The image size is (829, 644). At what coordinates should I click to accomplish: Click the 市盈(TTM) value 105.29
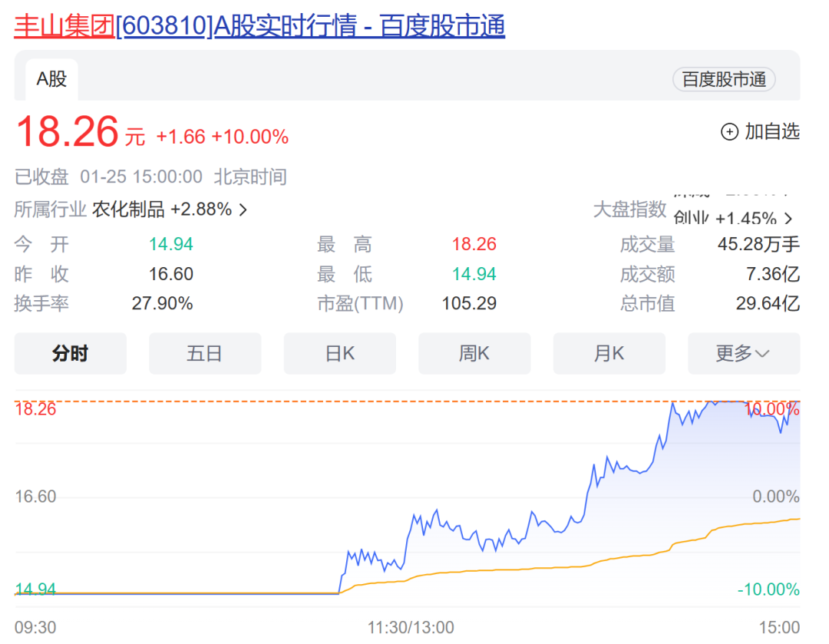pos(469,303)
